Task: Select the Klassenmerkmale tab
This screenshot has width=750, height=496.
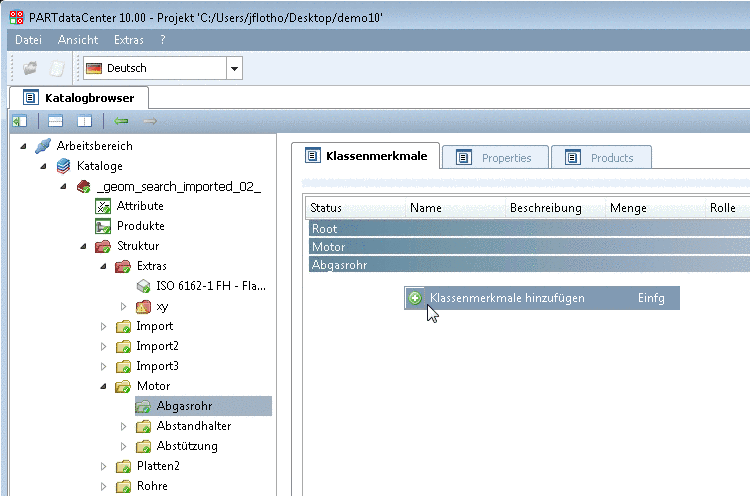Action: [365, 156]
